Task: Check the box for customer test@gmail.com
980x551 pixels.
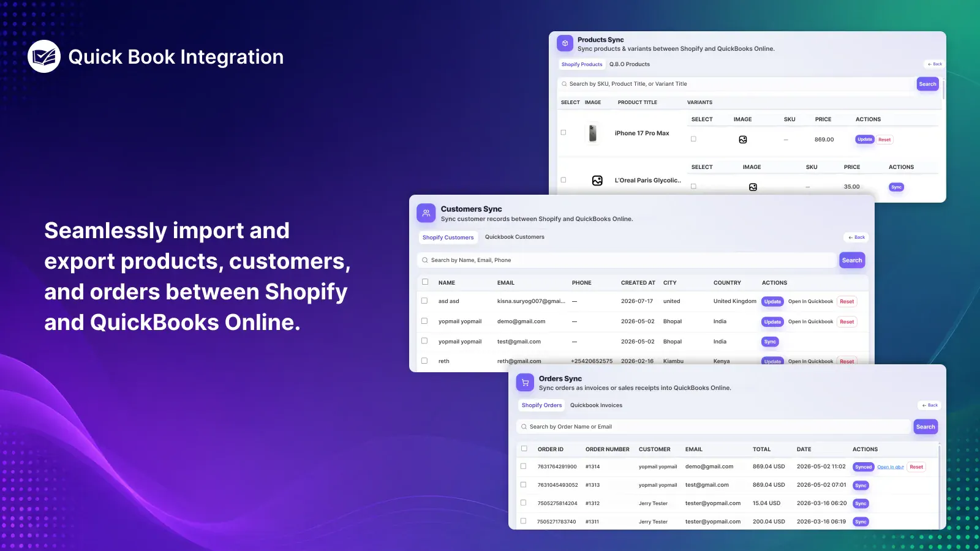Action: [x=424, y=341]
